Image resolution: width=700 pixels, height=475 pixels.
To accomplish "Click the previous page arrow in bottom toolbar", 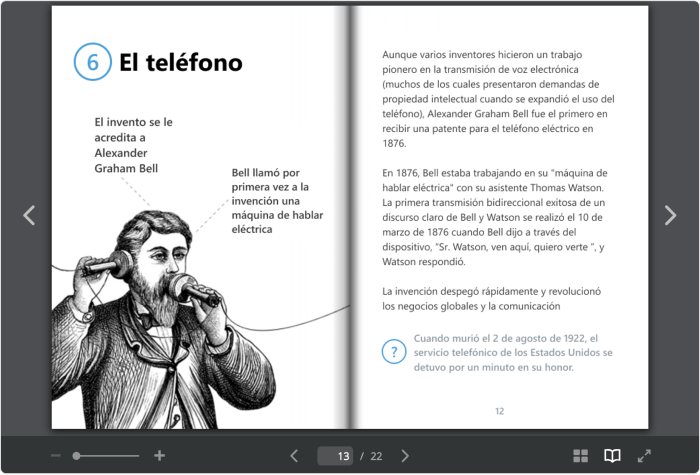I will [294, 456].
